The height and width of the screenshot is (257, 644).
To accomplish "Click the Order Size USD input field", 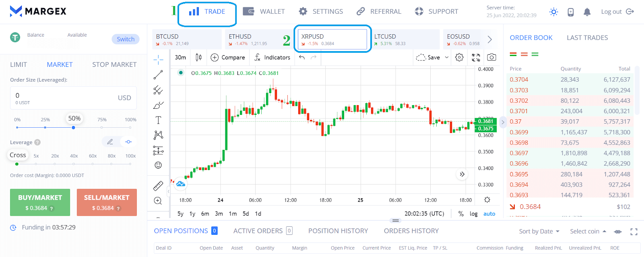I will pos(73,98).
